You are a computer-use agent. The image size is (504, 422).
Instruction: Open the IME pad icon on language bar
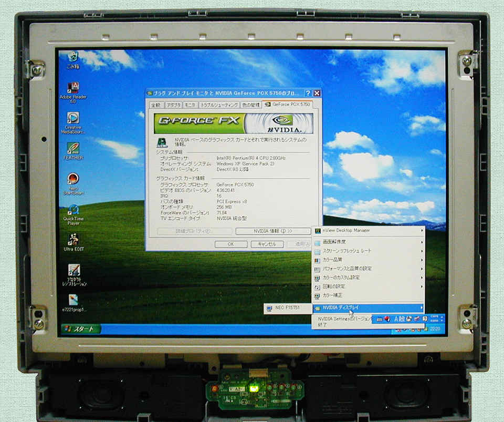[x=409, y=319]
